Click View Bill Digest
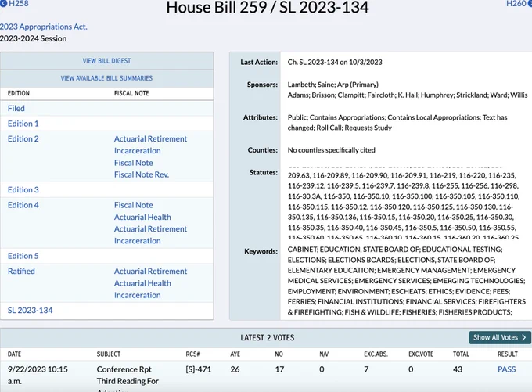This screenshot has width=532, height=392. (x=107, y=61)
